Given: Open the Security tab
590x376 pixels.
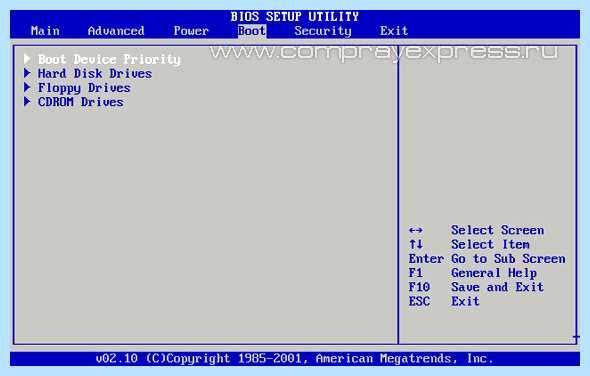Looking at the screenshot, I should pos(323,31).
